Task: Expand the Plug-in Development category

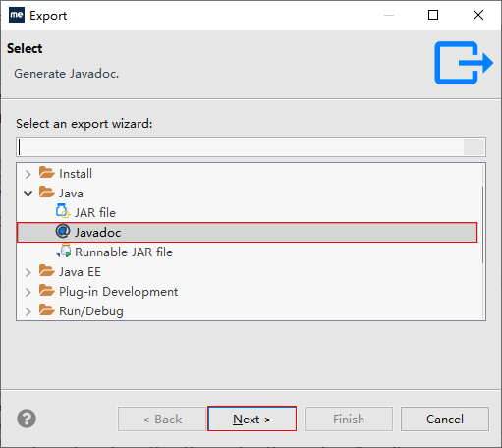Action: 28,292
